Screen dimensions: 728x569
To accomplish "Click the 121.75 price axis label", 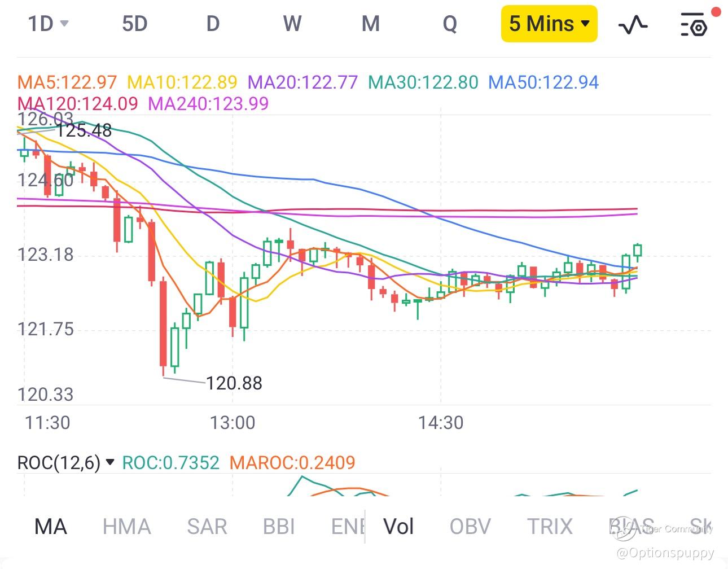I will [45, 329].
